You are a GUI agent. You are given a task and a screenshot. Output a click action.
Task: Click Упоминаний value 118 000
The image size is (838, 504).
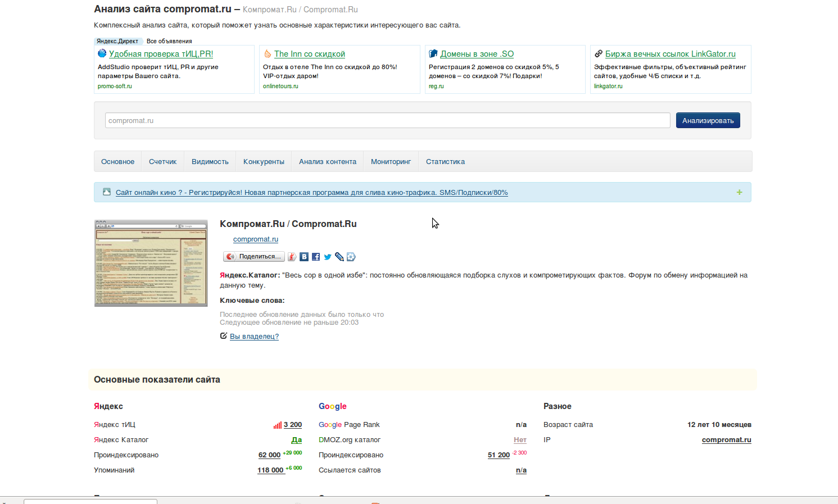270,470
